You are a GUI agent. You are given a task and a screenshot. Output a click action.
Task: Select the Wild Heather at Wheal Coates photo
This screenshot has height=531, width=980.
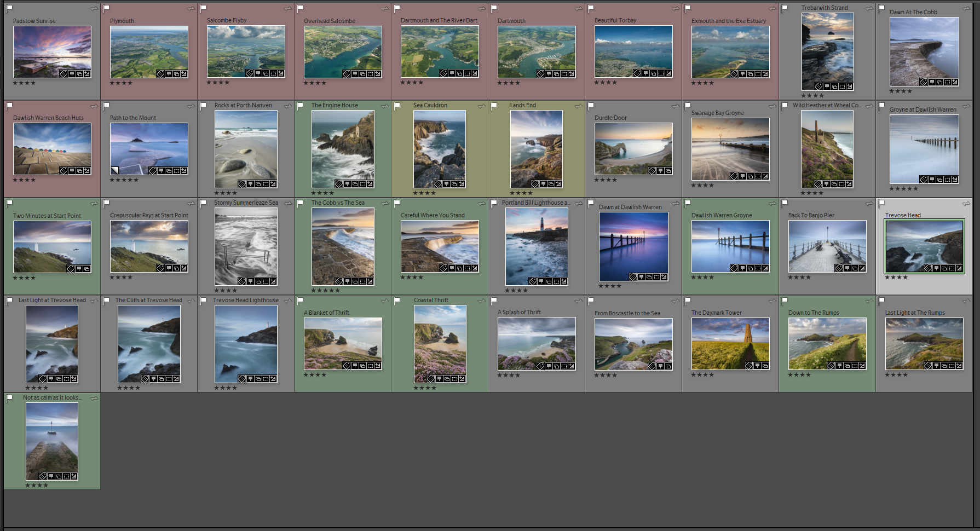(x=827, y=149)
